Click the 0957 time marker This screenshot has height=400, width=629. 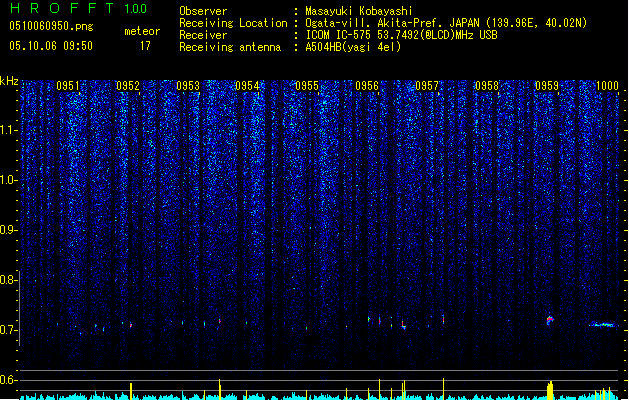pos(427,86)
